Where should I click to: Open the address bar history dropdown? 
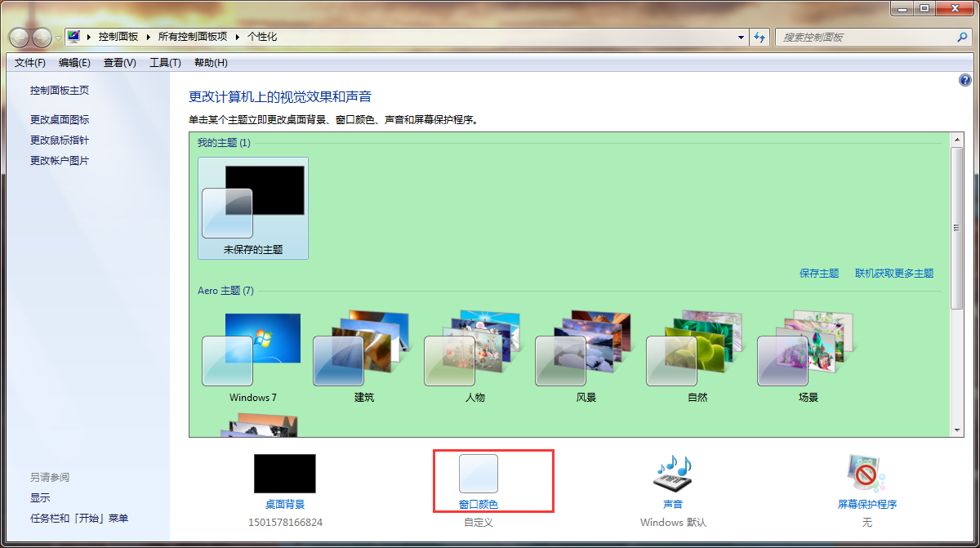point(742,37)
